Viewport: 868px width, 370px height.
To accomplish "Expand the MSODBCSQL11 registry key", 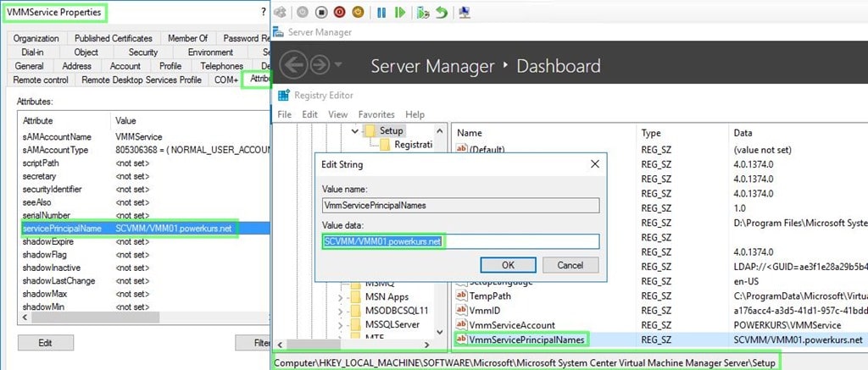I will 341,312.
